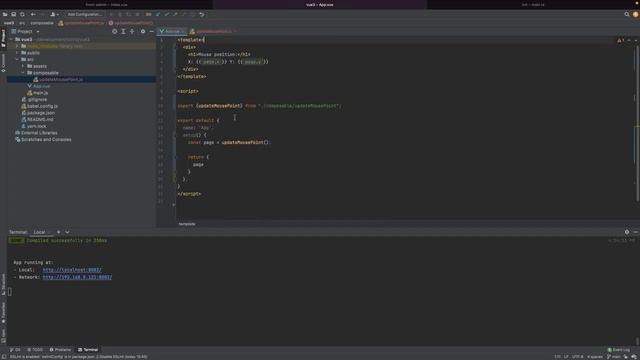Add a new terminal session with plus
The width and height of the screenshot is (640, 360).
(x=58, y=232)
